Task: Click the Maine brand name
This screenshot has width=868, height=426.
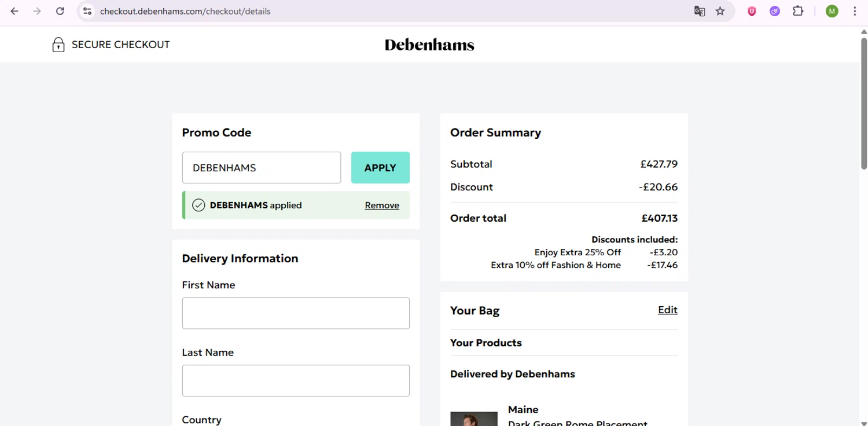Action: click(x=523, y=409)
